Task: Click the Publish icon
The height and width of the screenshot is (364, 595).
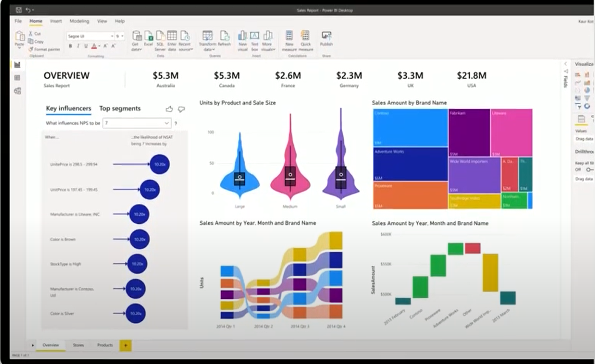Action: pos(326,35)
